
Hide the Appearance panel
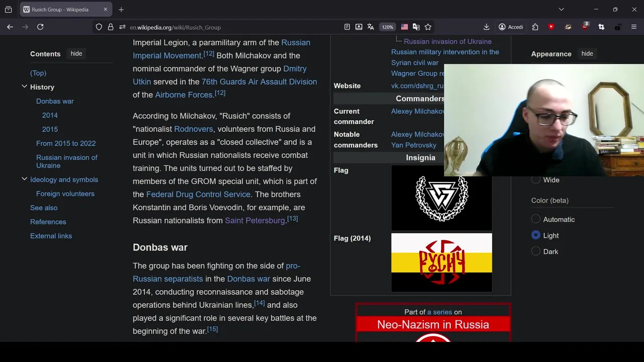point(587,54)
